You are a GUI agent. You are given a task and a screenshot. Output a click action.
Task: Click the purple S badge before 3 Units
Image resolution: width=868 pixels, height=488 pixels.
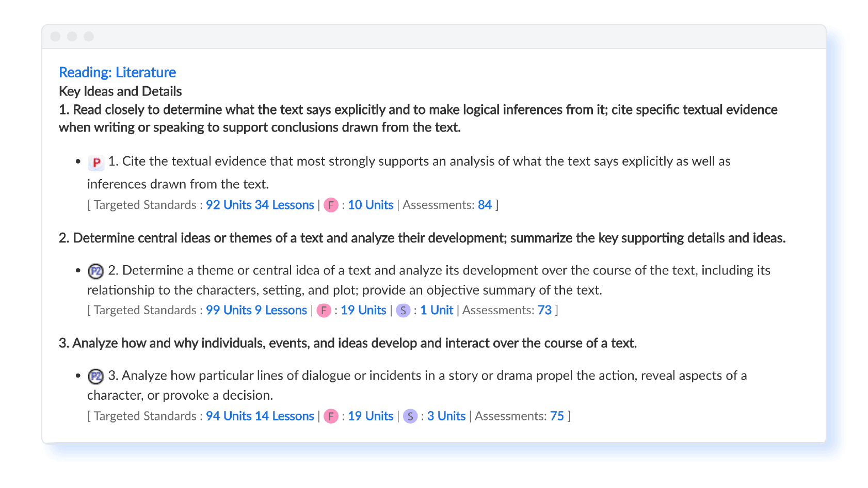point(410,416)
